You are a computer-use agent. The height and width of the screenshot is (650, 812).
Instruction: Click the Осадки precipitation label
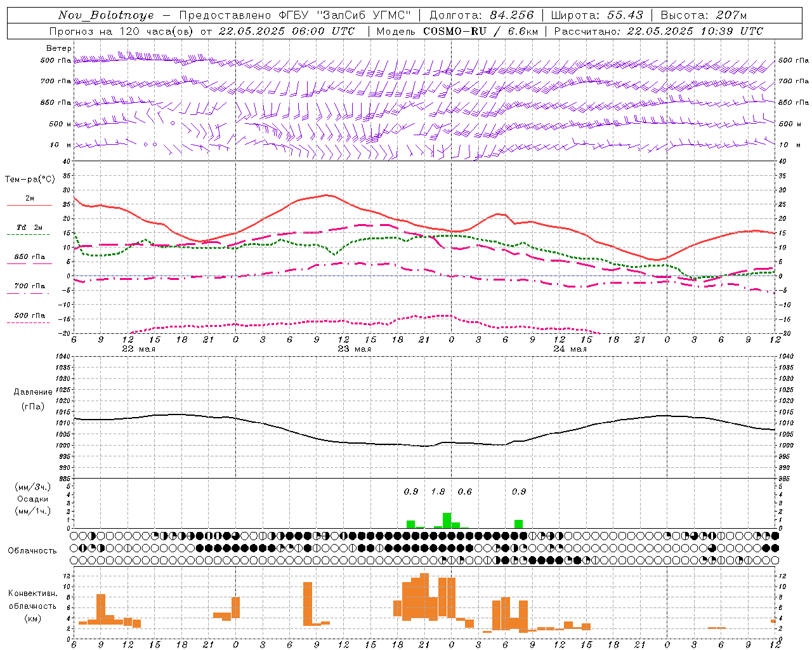32,499
